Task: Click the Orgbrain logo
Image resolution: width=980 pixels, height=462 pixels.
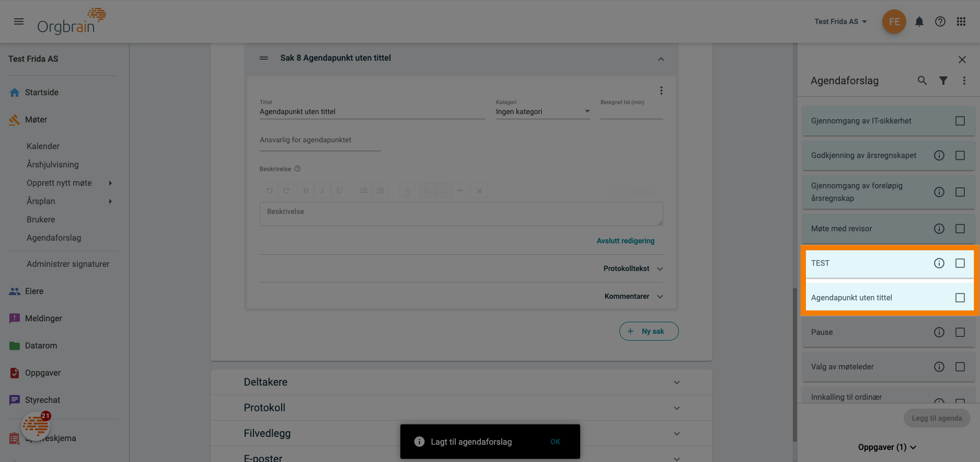Action: pyautogui.click(x=72, y=21)
